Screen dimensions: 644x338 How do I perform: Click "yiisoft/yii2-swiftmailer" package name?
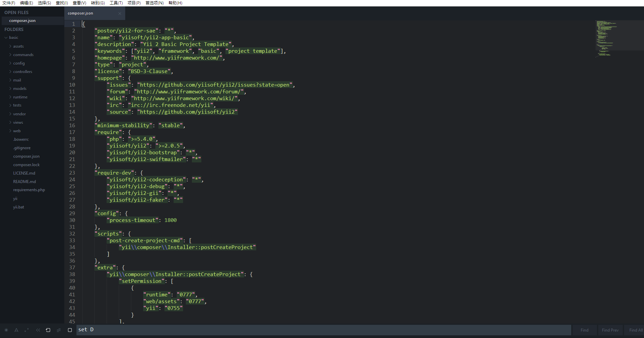[147, 159]
